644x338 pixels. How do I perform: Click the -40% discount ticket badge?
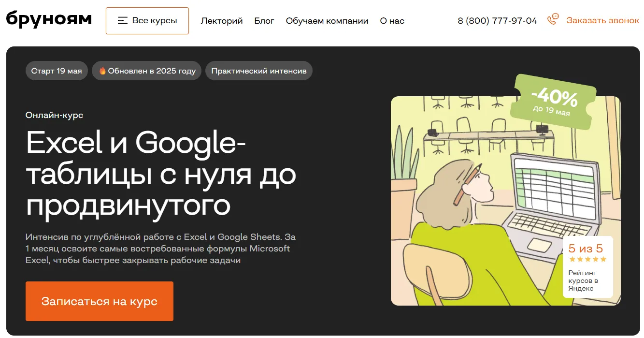coord(554,103)
